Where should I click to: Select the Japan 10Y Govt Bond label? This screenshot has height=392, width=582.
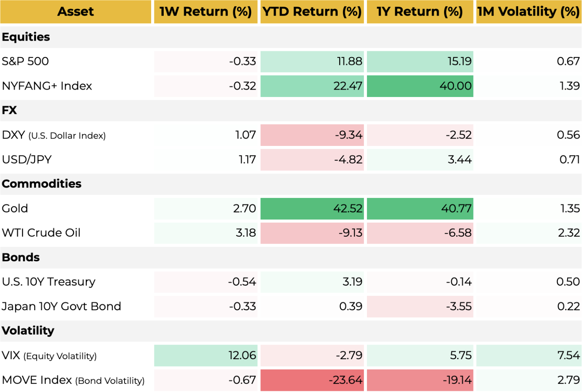(61, 306)
